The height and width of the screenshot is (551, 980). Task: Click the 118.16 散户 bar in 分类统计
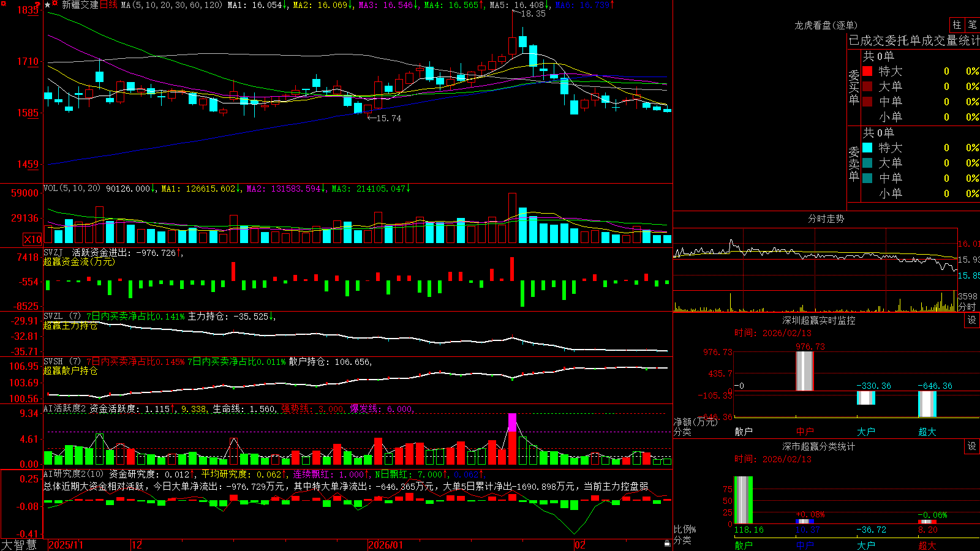744,500
